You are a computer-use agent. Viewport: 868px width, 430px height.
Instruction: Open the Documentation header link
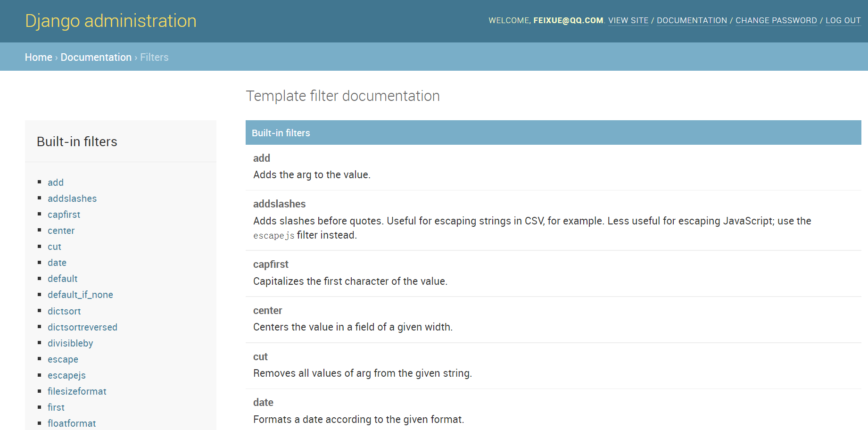click(692, 20)
